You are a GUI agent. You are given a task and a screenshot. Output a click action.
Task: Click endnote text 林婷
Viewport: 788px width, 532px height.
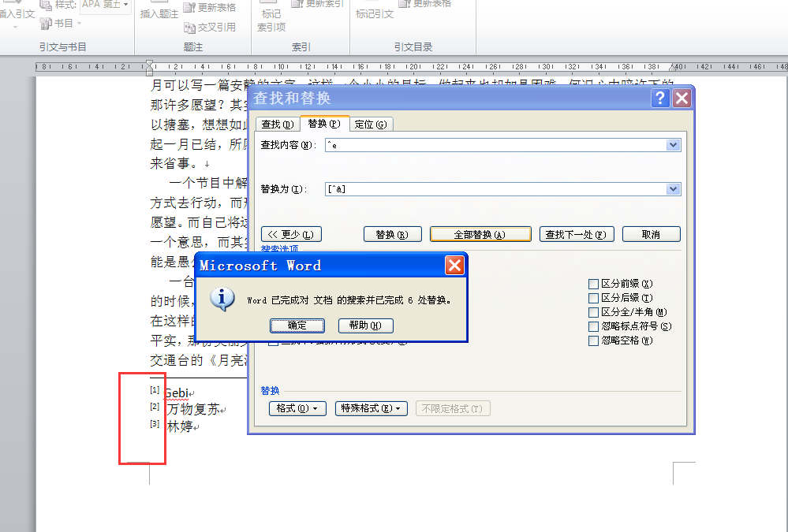[x=180, y=427]
